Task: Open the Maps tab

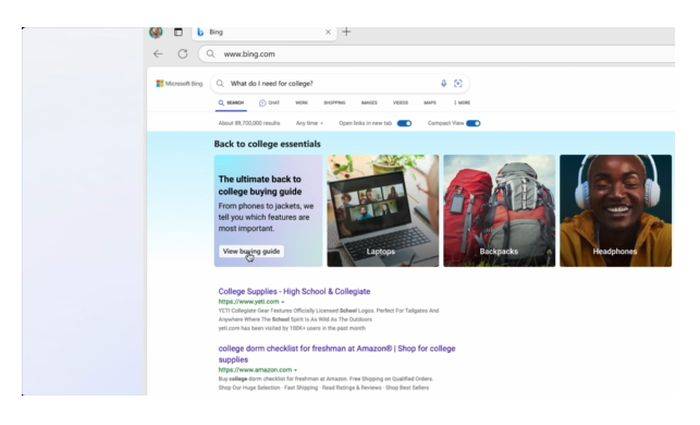Action: point(430,103)
